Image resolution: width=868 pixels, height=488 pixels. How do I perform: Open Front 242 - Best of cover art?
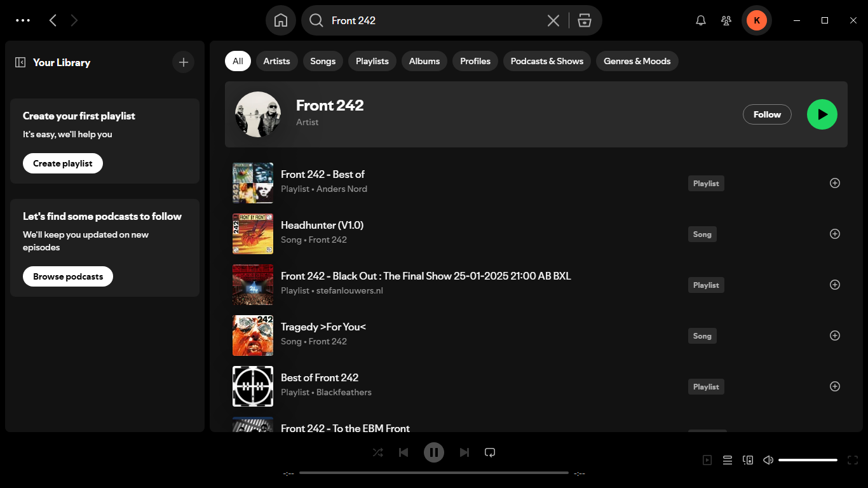253,183
